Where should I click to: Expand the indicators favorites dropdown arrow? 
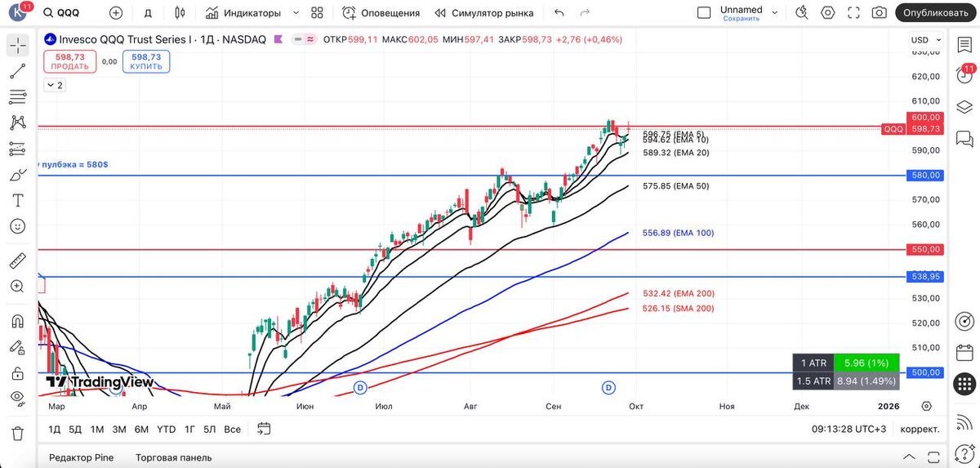tap(296, 13)
